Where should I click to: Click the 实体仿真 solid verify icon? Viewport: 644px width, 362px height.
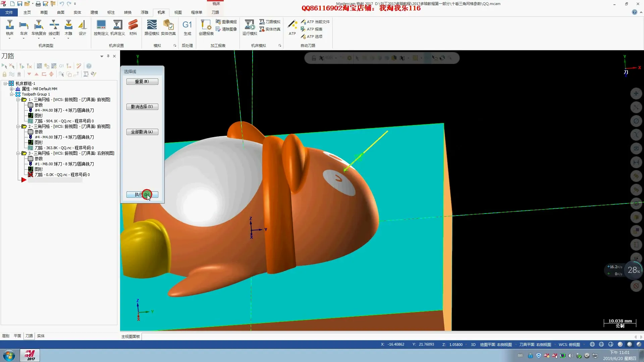coord(168,27)
